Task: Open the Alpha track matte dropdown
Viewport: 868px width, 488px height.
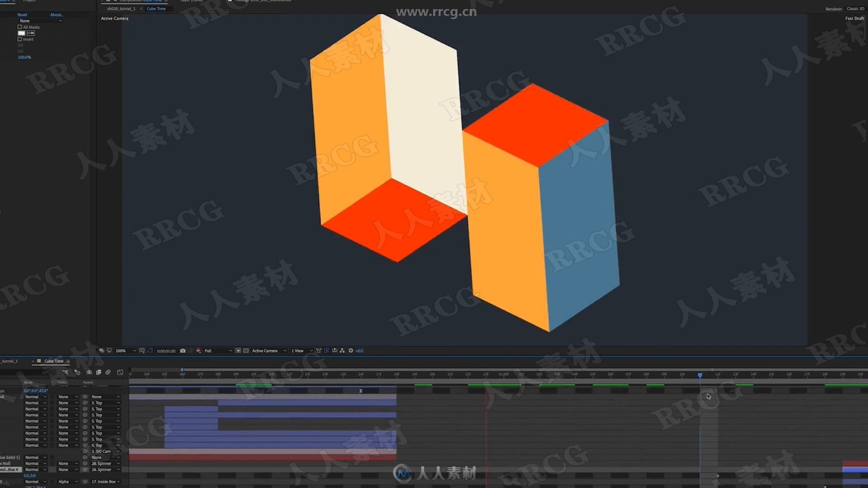Action: click(67, 482)
